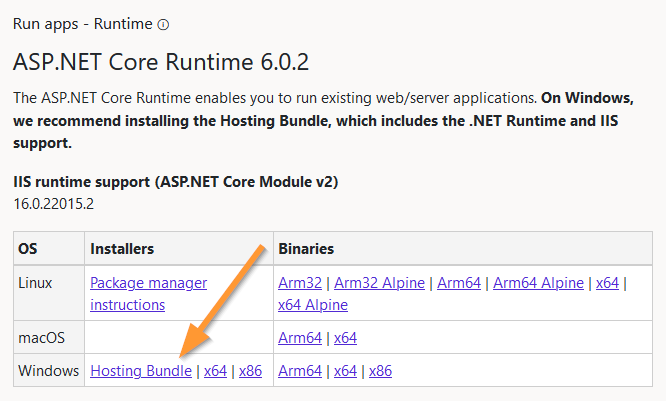This screenshot has width=666, height=401.
Task: Click the OS column header
Action: tap(28, 249)
